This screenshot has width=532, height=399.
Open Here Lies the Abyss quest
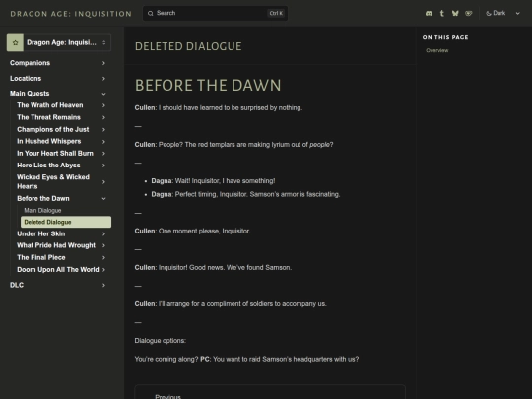(48, 166)
